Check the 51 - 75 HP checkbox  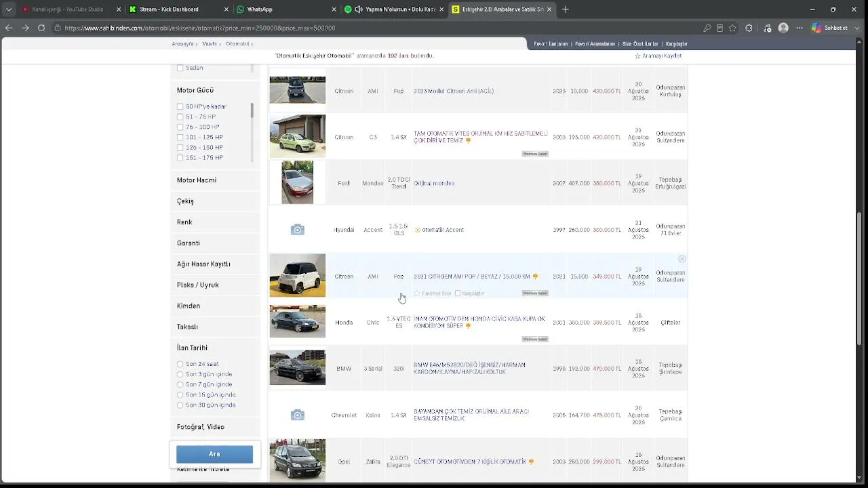pyautogui.click(x=180, y=117)
